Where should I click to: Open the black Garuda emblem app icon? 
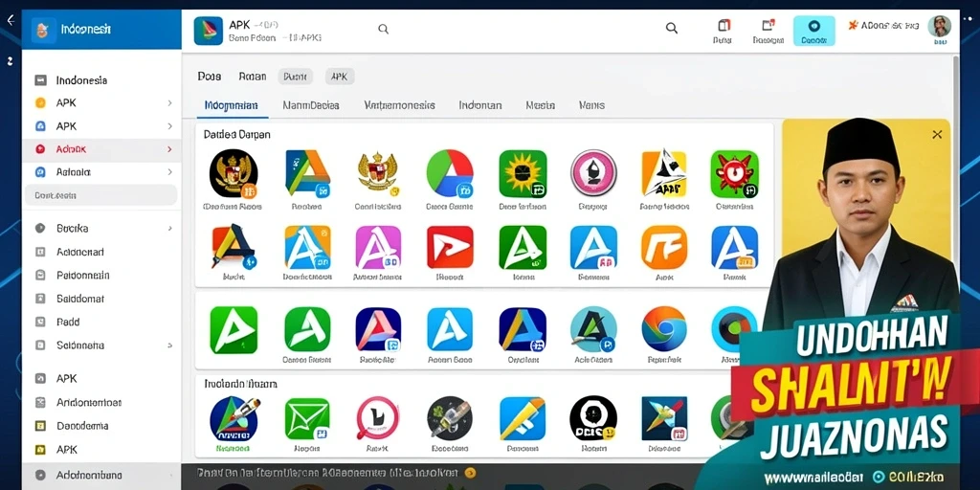pyautogui.click(x=234, y=173)
